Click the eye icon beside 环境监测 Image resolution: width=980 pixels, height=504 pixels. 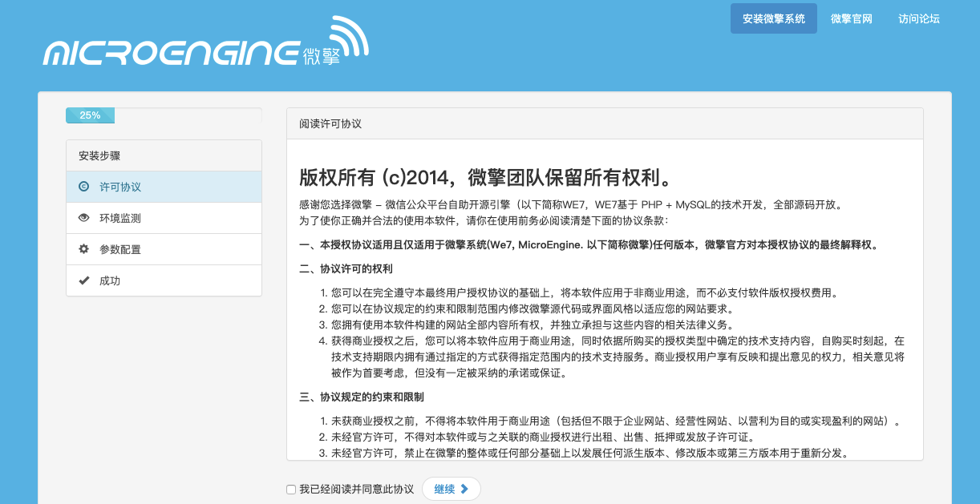coord(83,218)
